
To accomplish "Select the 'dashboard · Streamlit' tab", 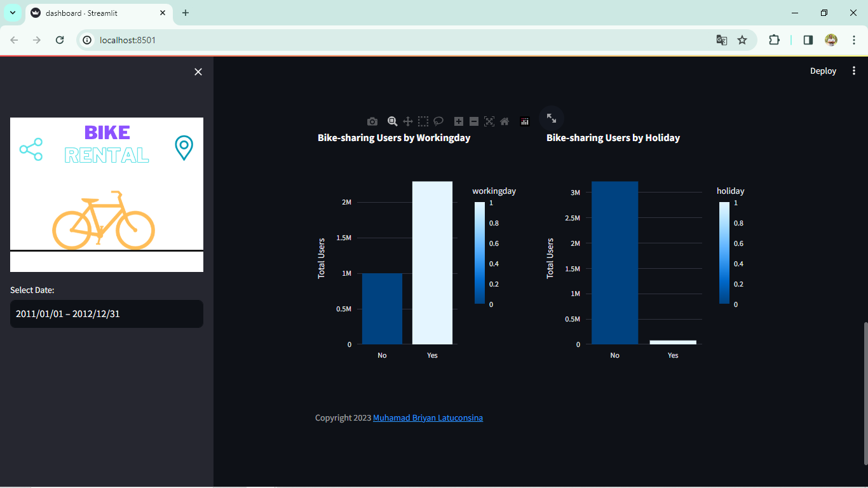I will click(99, 13).
